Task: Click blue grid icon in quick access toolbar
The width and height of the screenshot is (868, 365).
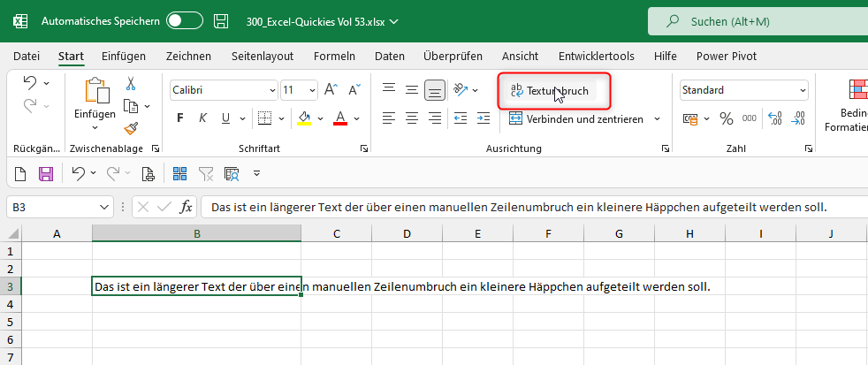Action: pos(180,174)
